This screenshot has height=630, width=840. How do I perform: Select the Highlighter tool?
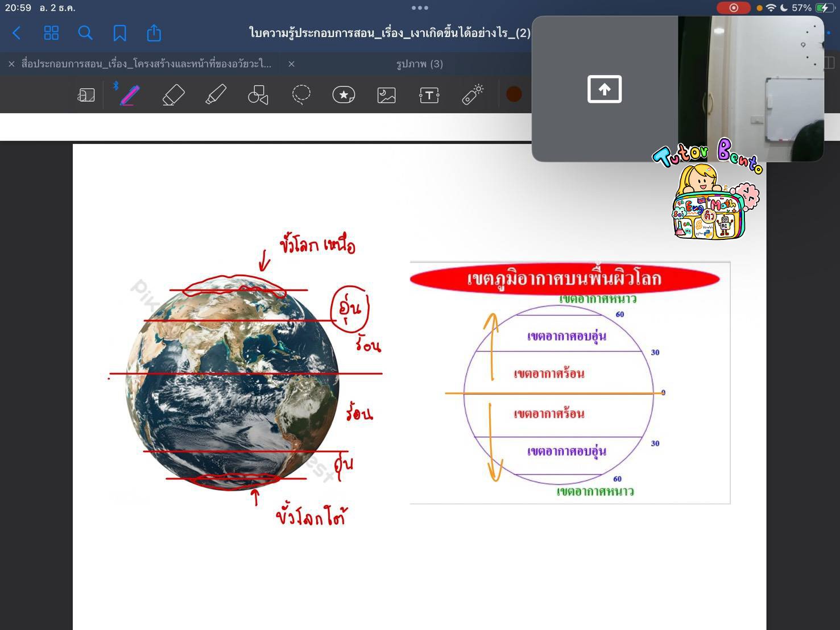pos(215,94)
